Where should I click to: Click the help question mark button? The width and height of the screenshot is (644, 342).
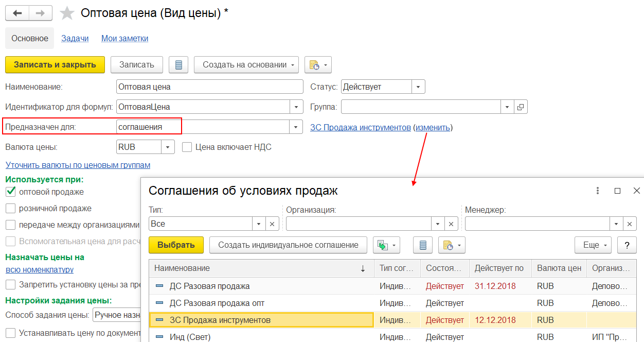627,245
